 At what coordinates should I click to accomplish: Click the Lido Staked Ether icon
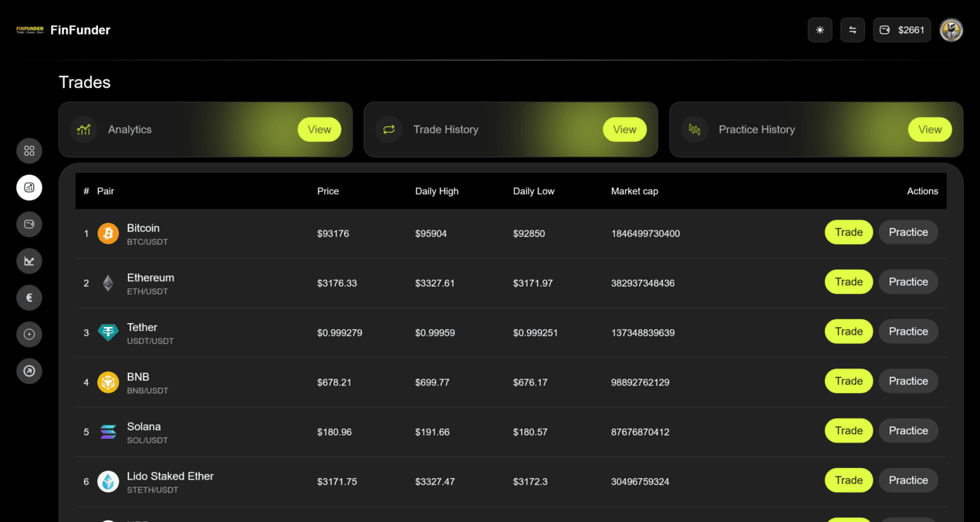click(108, 481)
